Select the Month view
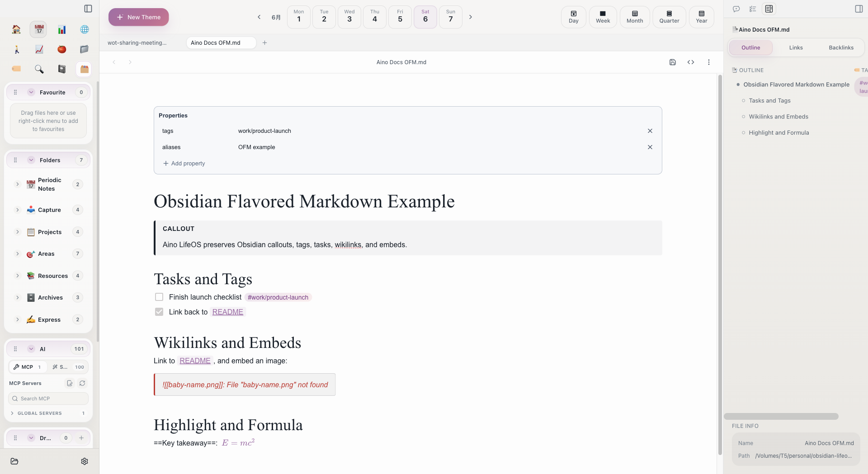Image resolution: width=868 pixels, height=474 pixels. [635, 17]
